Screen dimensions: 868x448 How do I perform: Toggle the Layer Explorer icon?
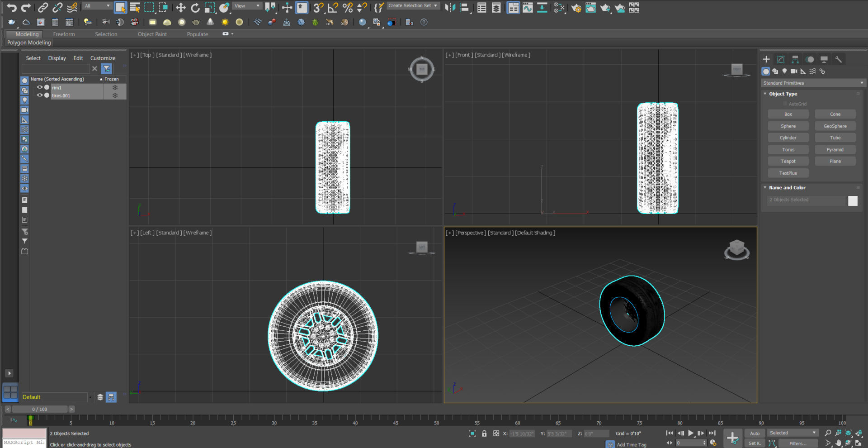click(x=496, y=7)
